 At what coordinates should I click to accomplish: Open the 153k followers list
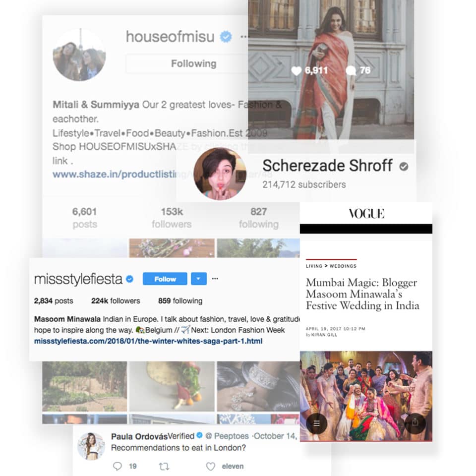point(172,218)
